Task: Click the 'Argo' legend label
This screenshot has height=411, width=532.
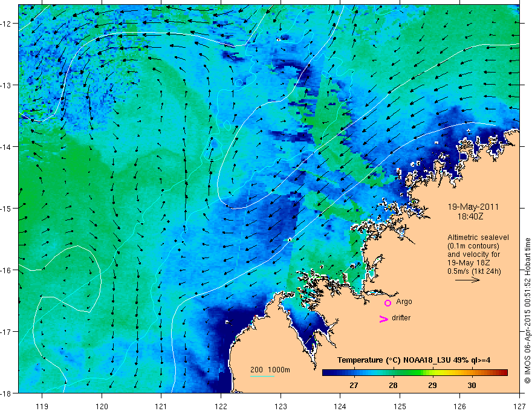Action: [404, 302]
